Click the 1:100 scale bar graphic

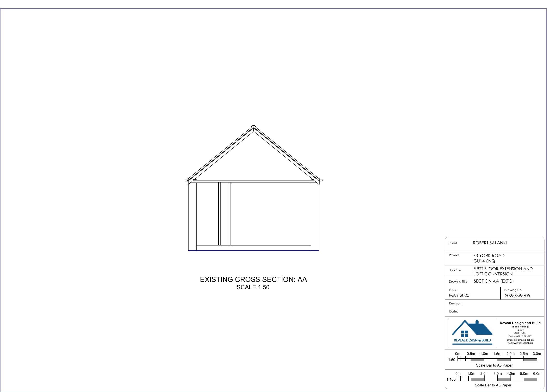[x=497, y=379]
